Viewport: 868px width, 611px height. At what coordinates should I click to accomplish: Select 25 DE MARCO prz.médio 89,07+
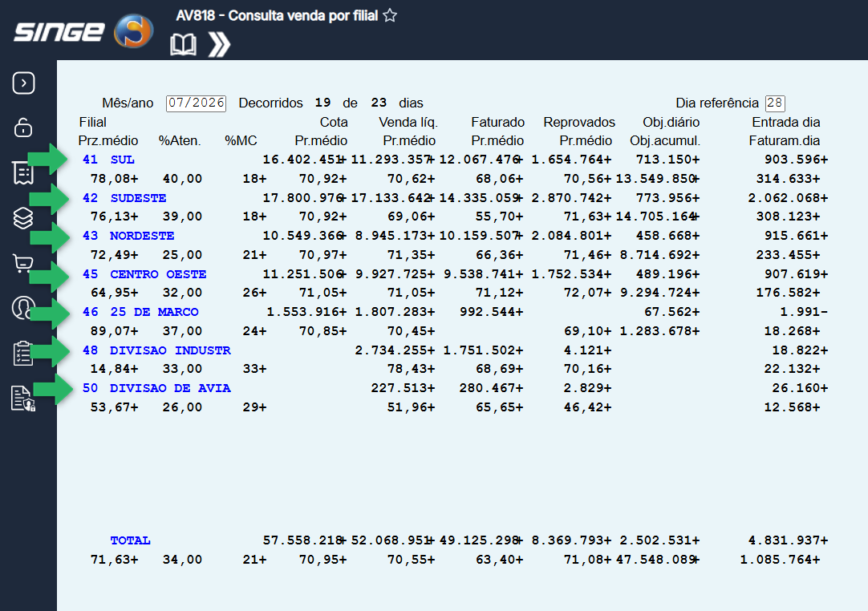[115, 331]
